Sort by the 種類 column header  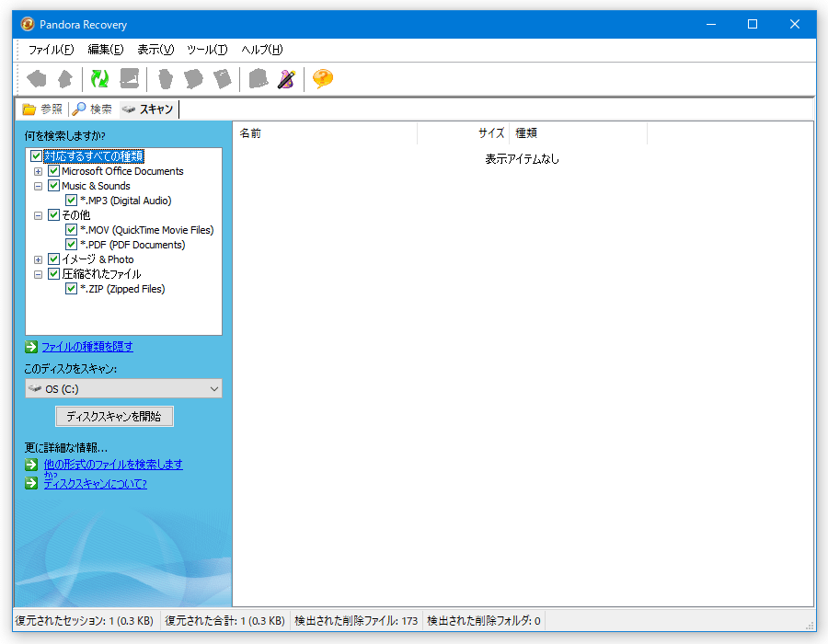pyautogui.click(x=579, y=133)
